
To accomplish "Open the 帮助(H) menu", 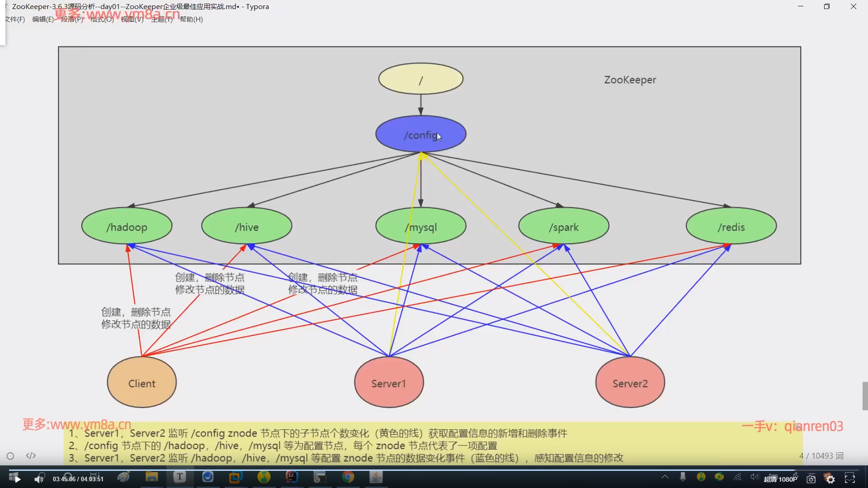I will pyautogui.click(x=191, y=19).
